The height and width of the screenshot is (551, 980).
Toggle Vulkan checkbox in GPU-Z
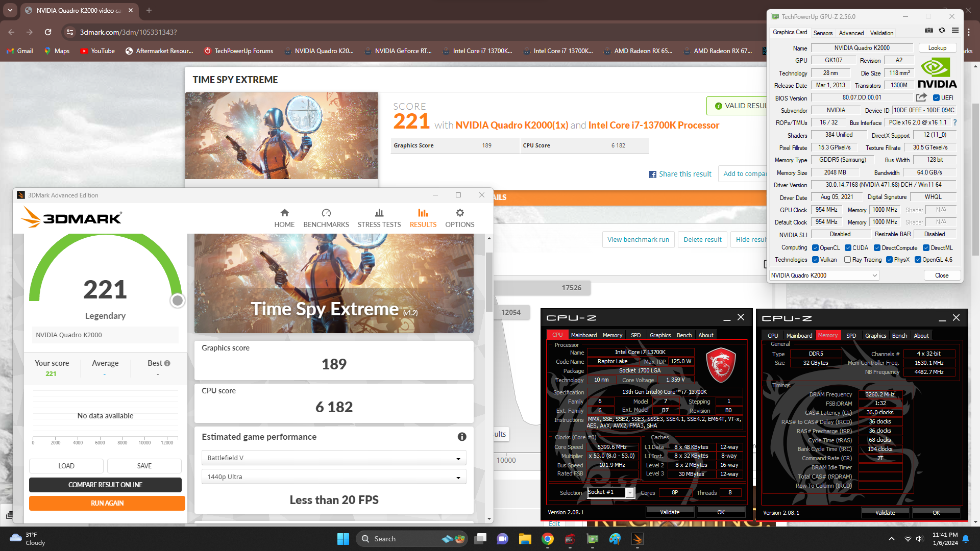click(x=816, y=260)
